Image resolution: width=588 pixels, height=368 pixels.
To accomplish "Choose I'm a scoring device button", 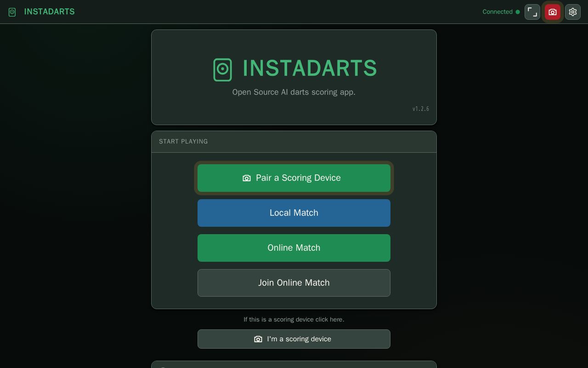I will click(294, 339).
